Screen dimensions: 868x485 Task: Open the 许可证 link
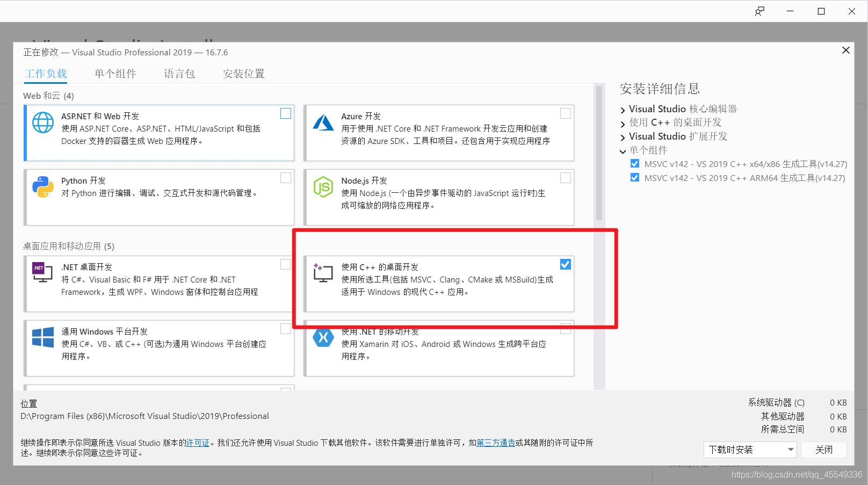tap(198, 443)
